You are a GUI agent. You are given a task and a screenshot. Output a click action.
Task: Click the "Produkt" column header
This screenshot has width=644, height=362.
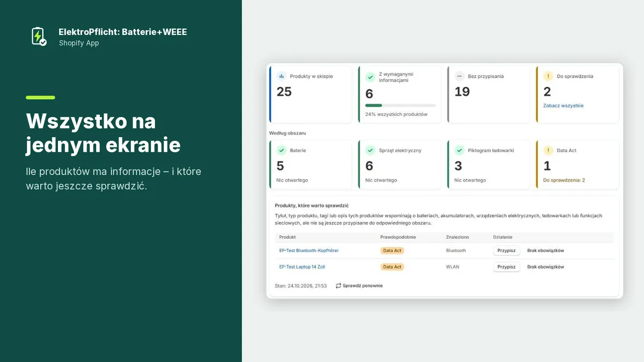287,237
